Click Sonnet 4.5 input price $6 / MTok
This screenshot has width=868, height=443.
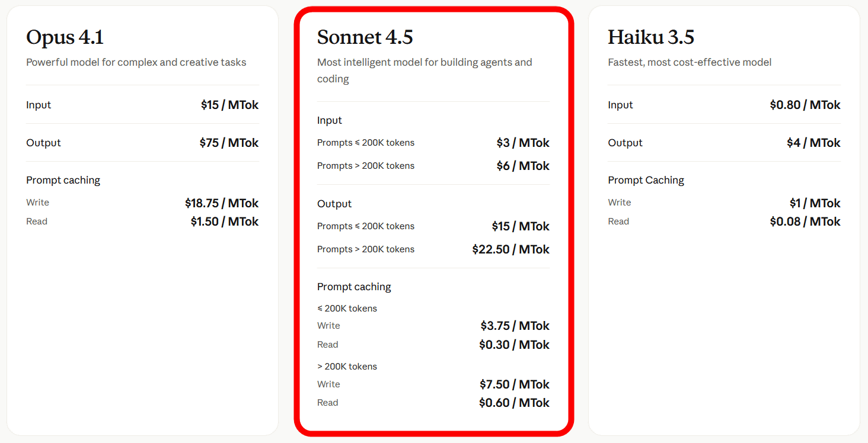click(x=523, y=166)
